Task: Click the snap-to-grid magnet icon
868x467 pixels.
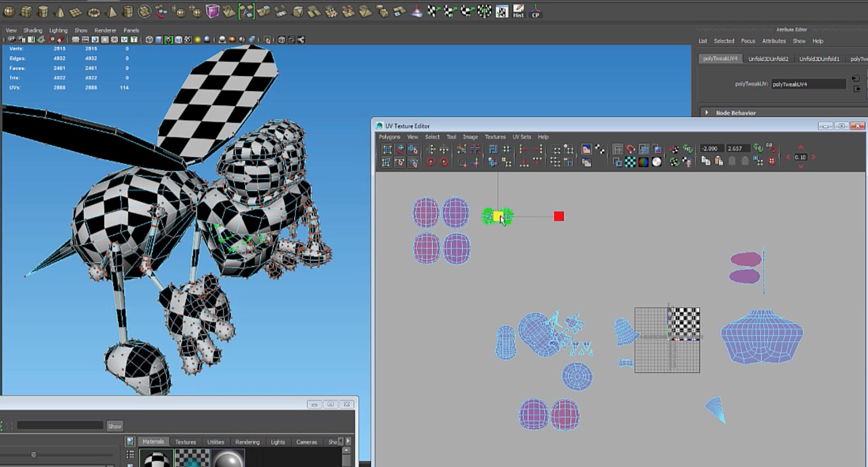Action: click(x=630, y=149)
